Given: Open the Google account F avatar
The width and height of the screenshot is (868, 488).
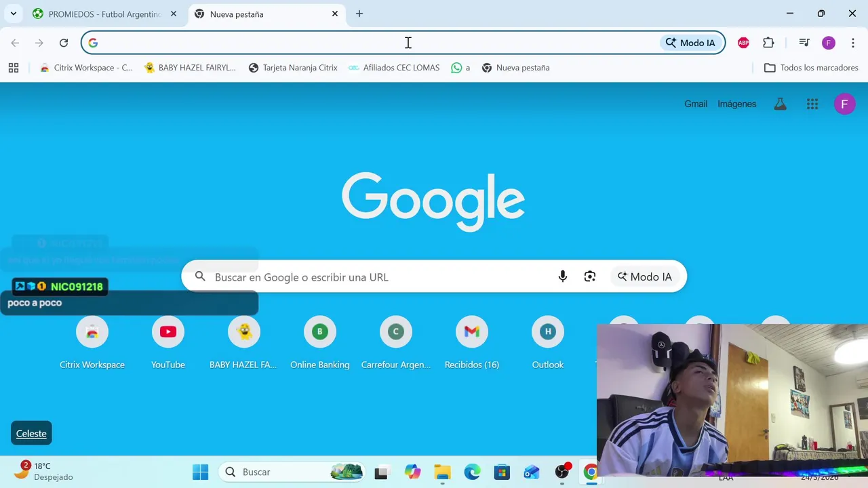Looking at the screenshot, I should 844,104.
